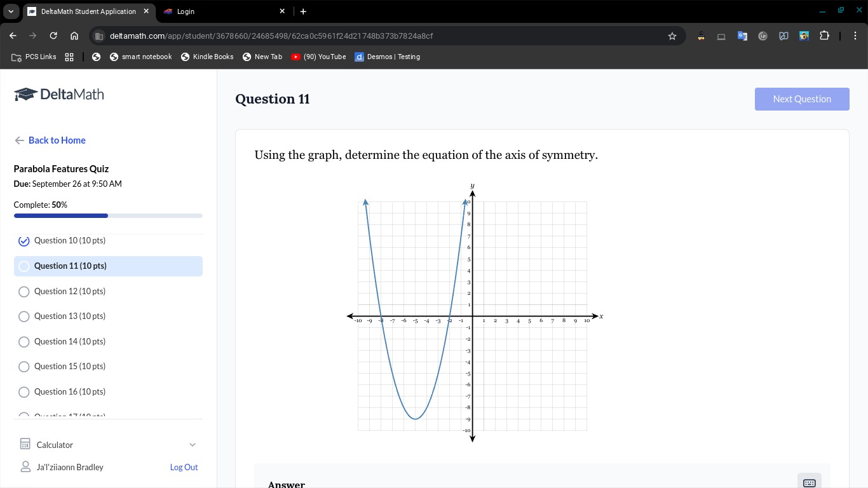The width and height of the screenshot is (868, 488).
Task: Click the browser forward arrow
Action: [x=33, y=36]
